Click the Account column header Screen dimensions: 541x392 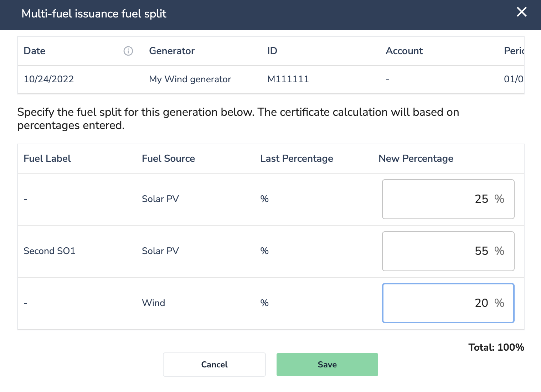pyautogui.click(x=404, y=51)
